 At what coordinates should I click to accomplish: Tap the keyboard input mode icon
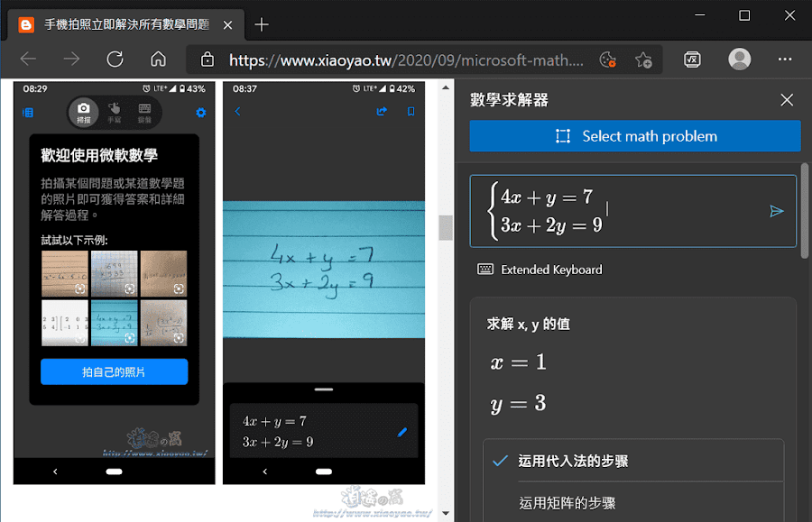[144, 113]
